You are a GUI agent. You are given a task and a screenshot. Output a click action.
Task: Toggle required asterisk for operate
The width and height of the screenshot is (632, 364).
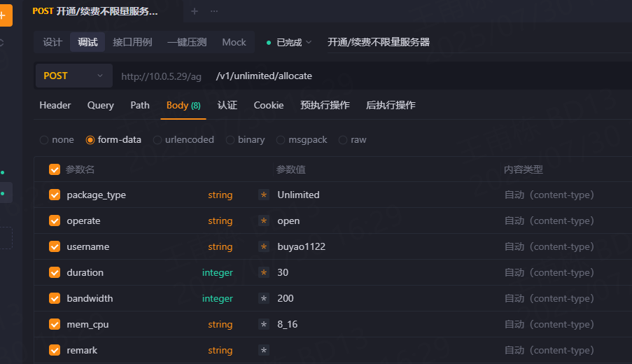(x=264, y=221)
